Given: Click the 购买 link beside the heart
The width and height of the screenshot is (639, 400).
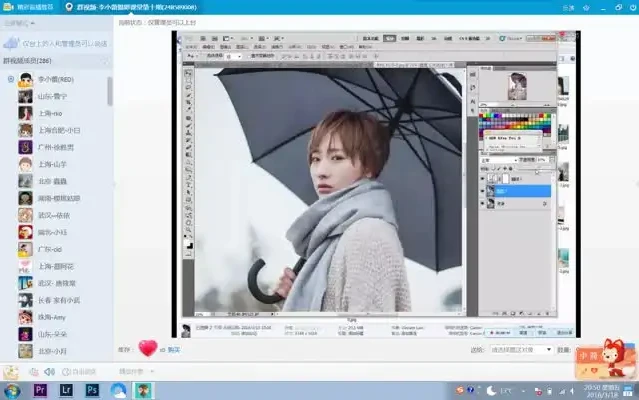Looking at the screenshot, I should [174, 350].
